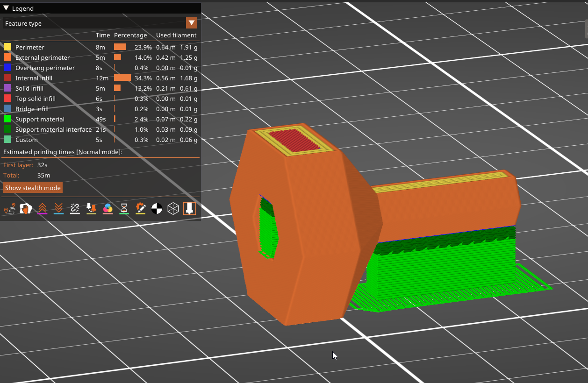
Task: Click the 1.91 g Perimeter filament weight
Action: [x=189, y=47]
